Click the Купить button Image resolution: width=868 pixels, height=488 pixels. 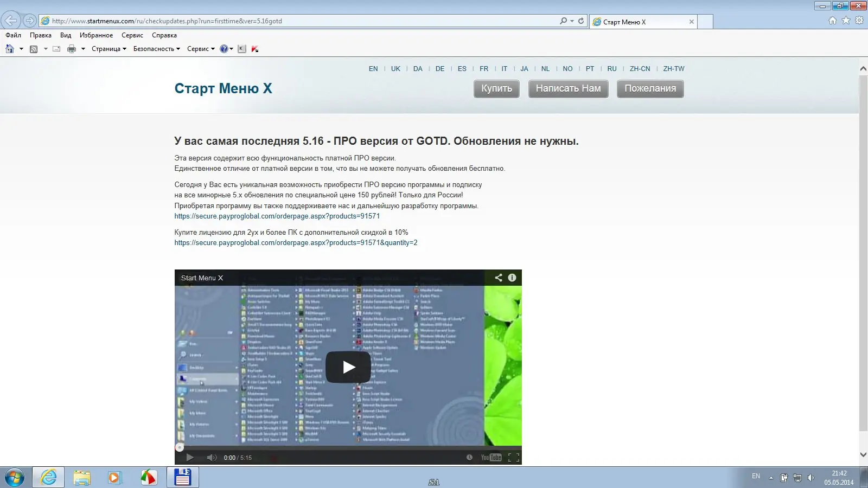click(x=496, y=88)
